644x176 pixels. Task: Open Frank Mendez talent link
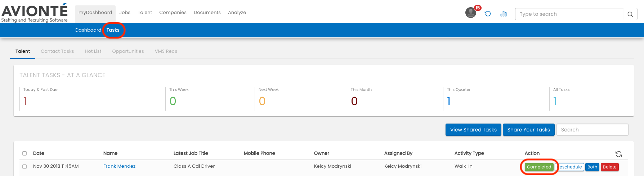pyautogui.click(x=119, y=166)
